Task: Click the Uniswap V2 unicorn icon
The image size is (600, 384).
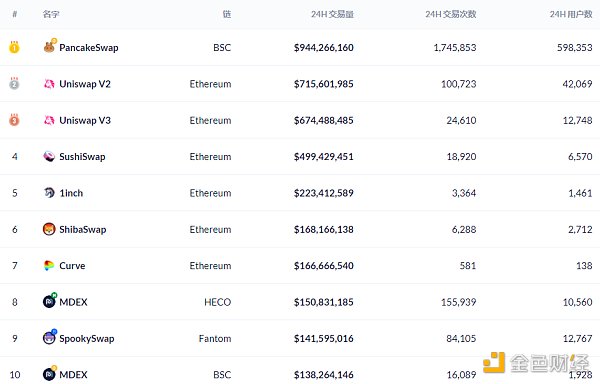Action: click(x=49, y=84)
